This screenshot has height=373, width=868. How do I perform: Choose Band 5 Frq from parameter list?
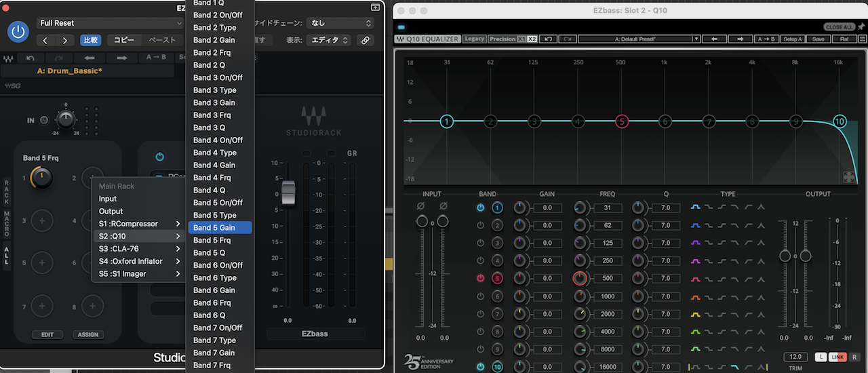point(220,240)
